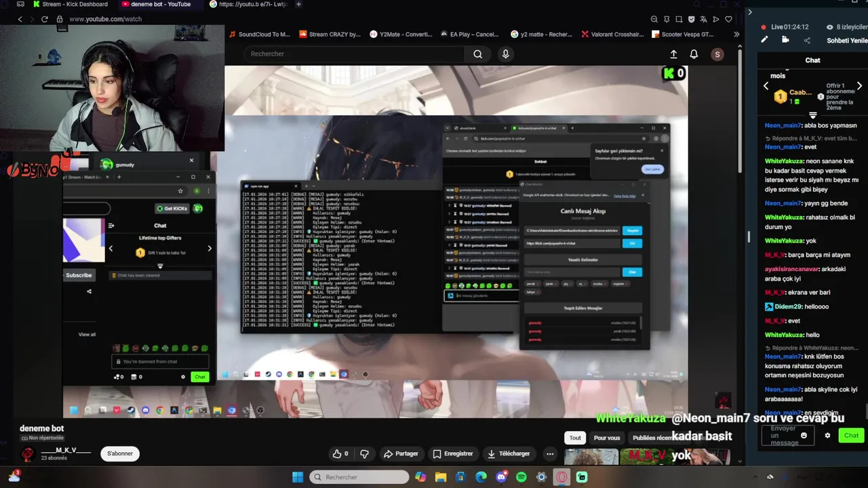Open the Windows Start menu

point(298,477)
